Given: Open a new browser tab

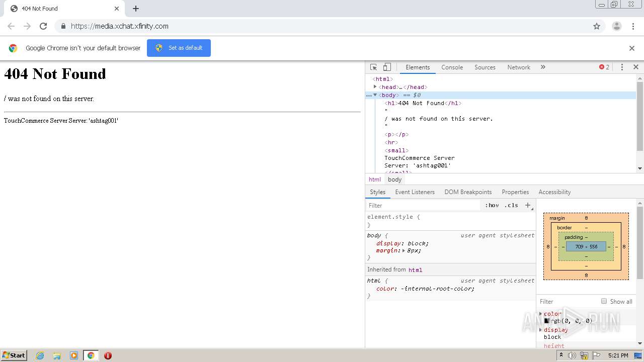Looking at the screenshot, I should (x=136, y=9).
